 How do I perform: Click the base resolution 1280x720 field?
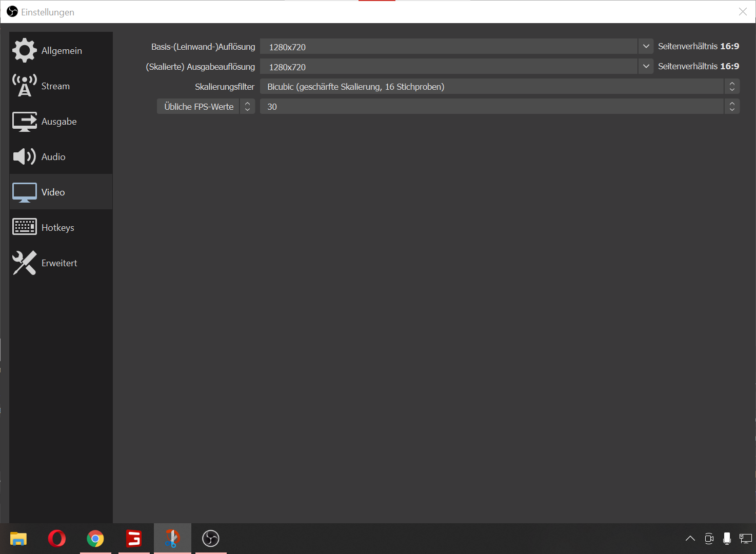pyautogui.click(x=448, y=47)
